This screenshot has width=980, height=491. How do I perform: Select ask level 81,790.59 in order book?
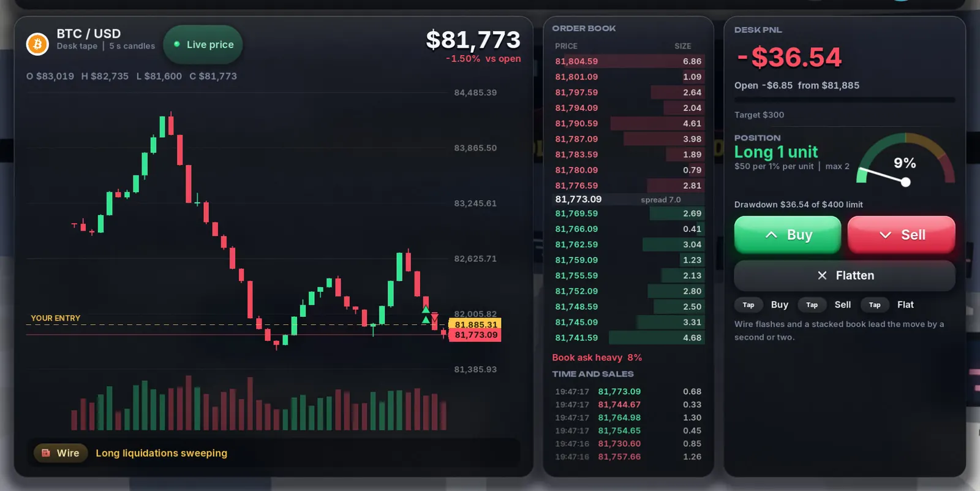pos(628,123)
